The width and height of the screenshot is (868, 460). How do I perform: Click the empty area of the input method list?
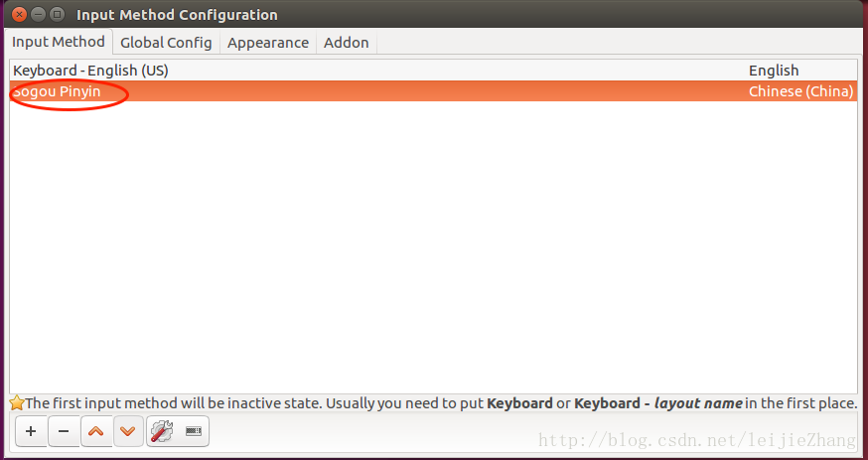point(433,248)
